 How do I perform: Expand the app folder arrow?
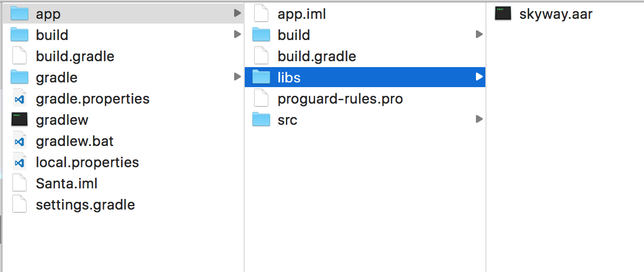point(238,13)
